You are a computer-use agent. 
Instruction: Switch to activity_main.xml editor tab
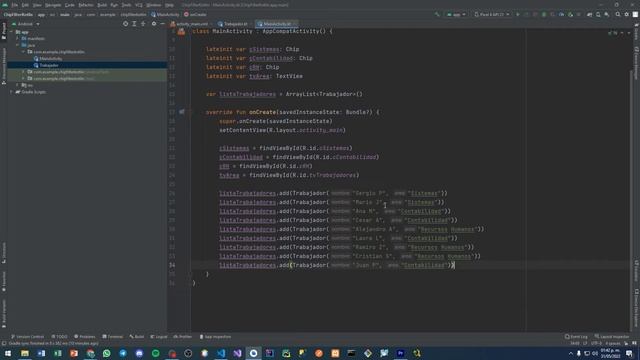tap(190, 24)
